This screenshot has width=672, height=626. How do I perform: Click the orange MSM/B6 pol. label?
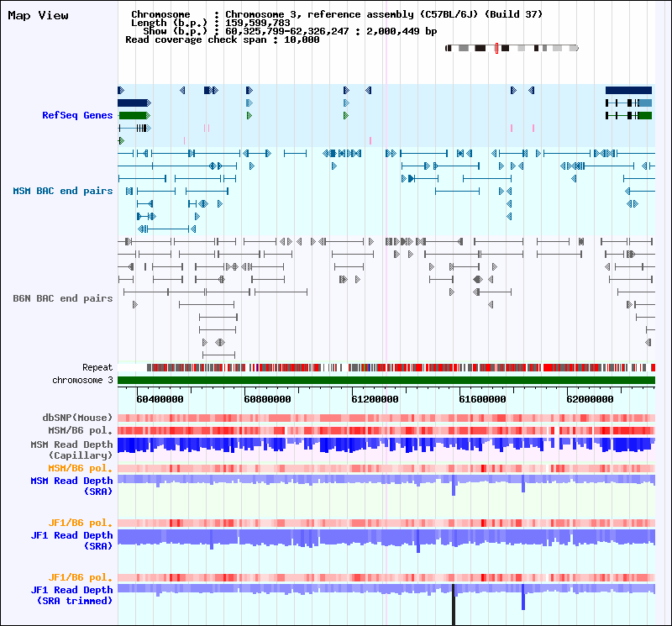[80, 468]
